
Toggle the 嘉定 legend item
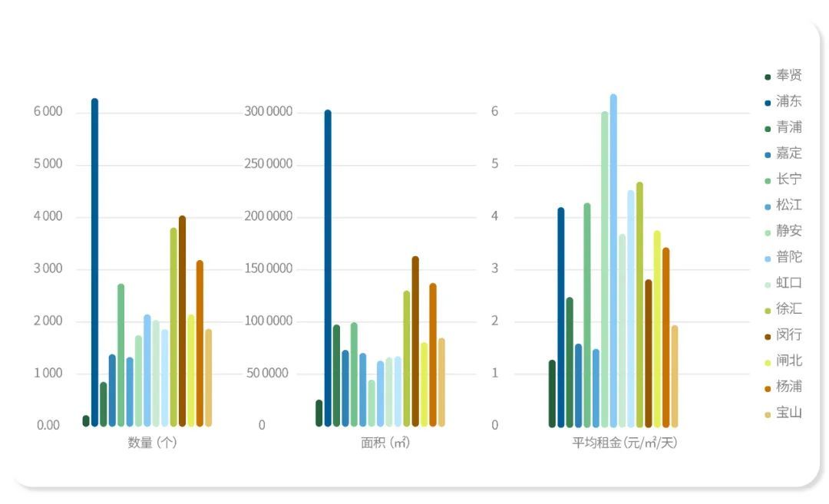[783, 153]
